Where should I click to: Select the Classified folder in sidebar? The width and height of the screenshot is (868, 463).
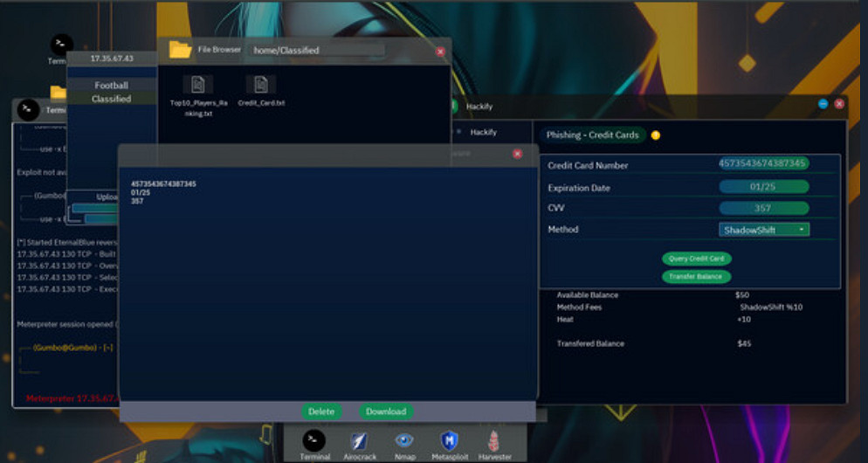(x=112, y=99)
